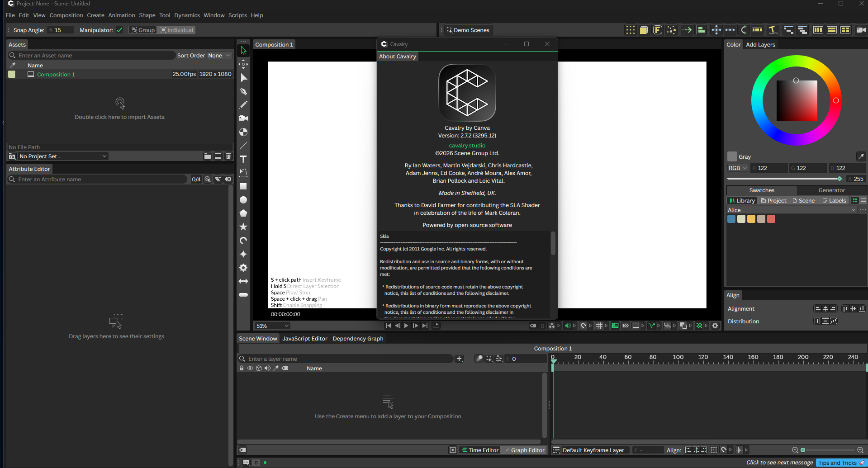This screenshot has height=468, width=868.
Task: Open the cavalry.studio link in About dialog
Action: pos(467,145)
